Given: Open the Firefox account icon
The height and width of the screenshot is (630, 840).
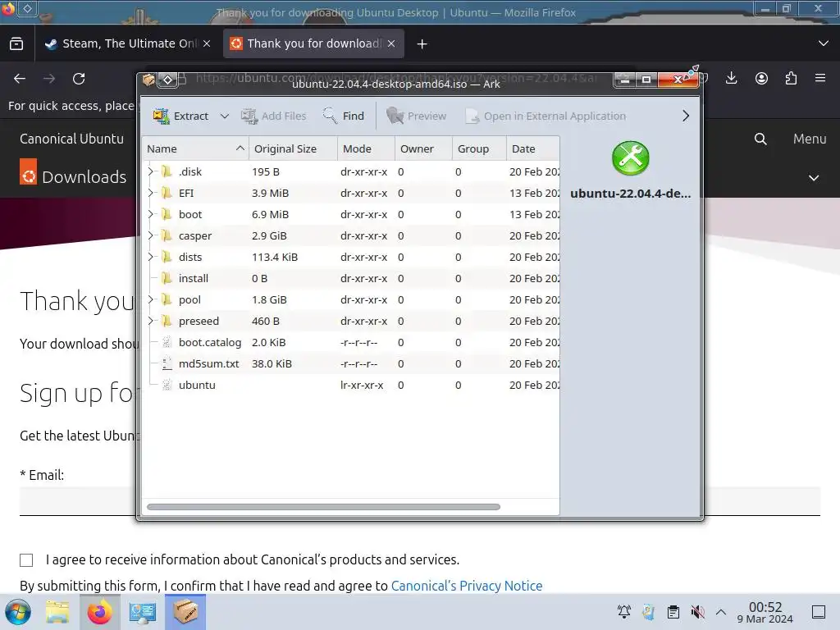Looking at the screenshot, I should pyautogui.click(x=761, y=79).
